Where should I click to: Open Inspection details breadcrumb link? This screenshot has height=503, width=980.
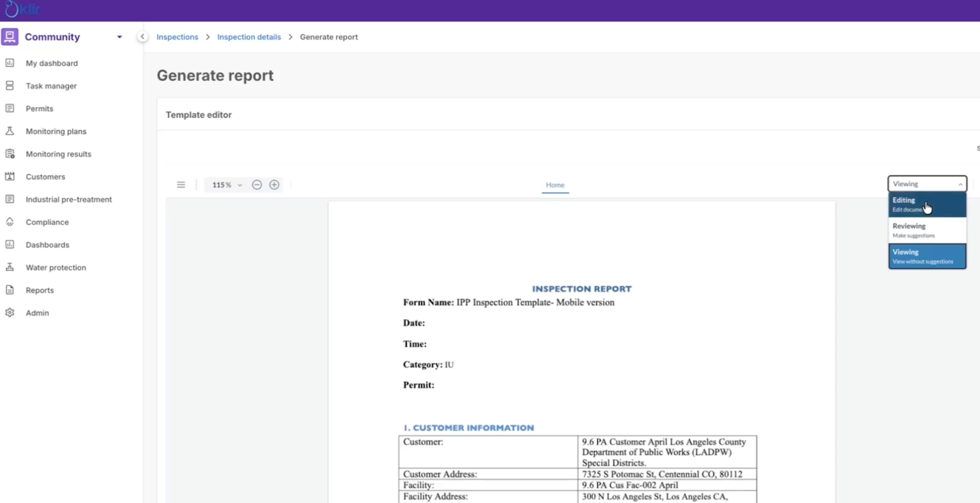[x=249, y=37]
